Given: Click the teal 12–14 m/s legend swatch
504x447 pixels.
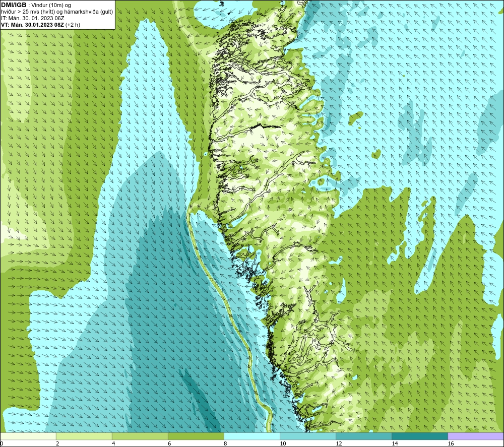Looking at the screenshot, I should coord(363,436).
